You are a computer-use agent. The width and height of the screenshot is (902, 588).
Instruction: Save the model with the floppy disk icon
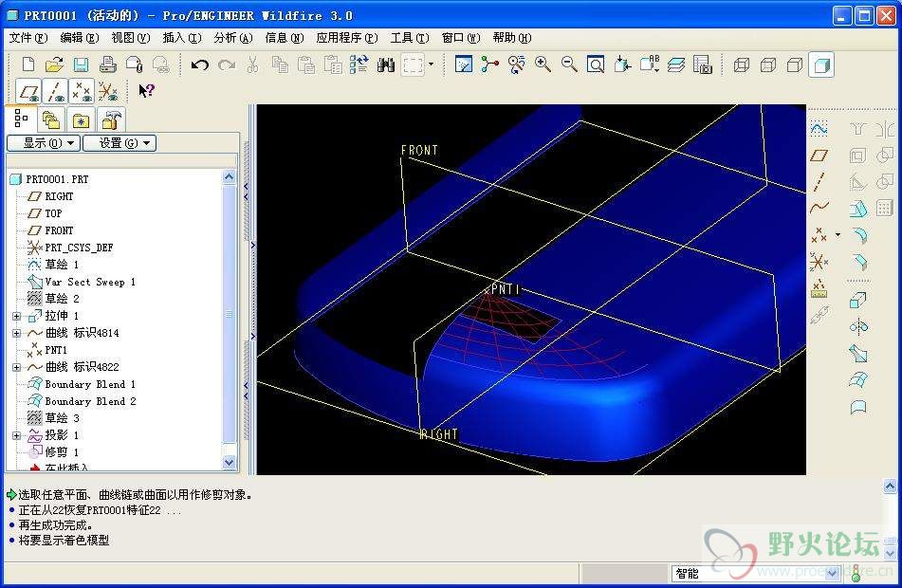point(81,64)
